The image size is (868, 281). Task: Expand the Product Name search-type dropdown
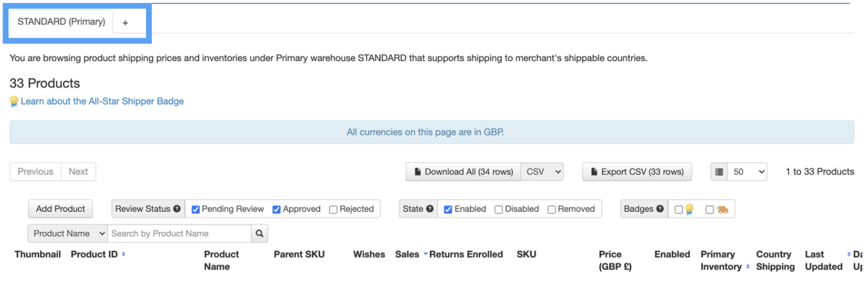point(67,234)
